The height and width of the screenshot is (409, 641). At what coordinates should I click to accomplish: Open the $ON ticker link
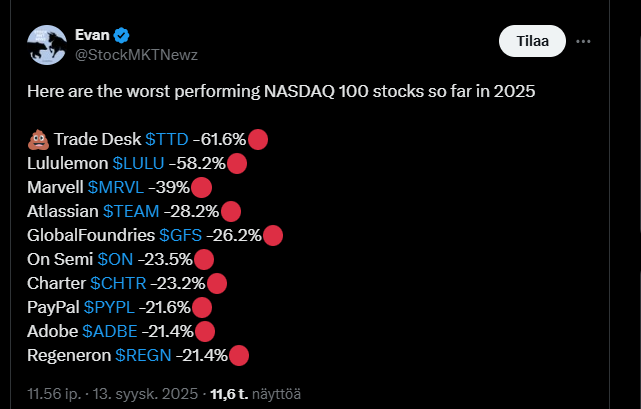pyautogui.click(x=114, y=259)
